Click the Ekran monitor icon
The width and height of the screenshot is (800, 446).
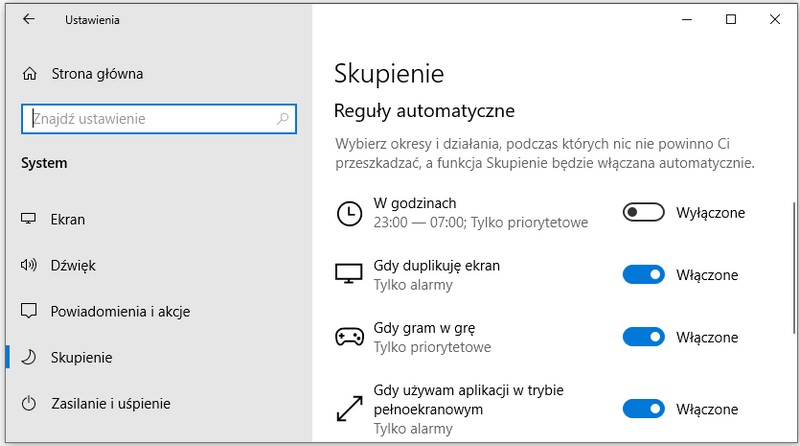tap(29, 220)
